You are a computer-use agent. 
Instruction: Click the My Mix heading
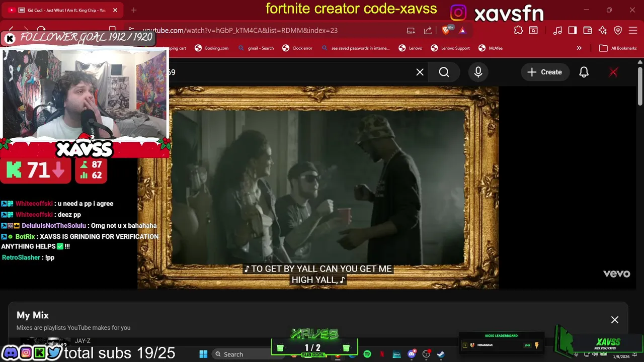coord(33,315)
